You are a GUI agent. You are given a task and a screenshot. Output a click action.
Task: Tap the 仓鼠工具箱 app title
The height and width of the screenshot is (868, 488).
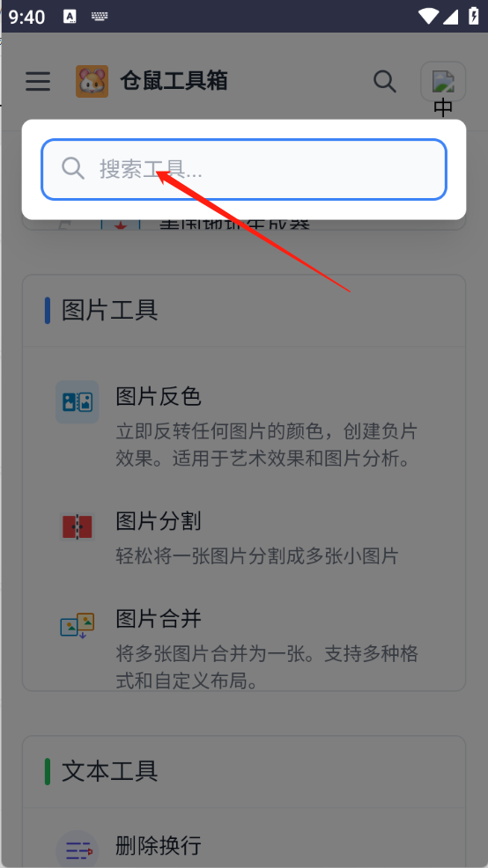click(174, 81)
